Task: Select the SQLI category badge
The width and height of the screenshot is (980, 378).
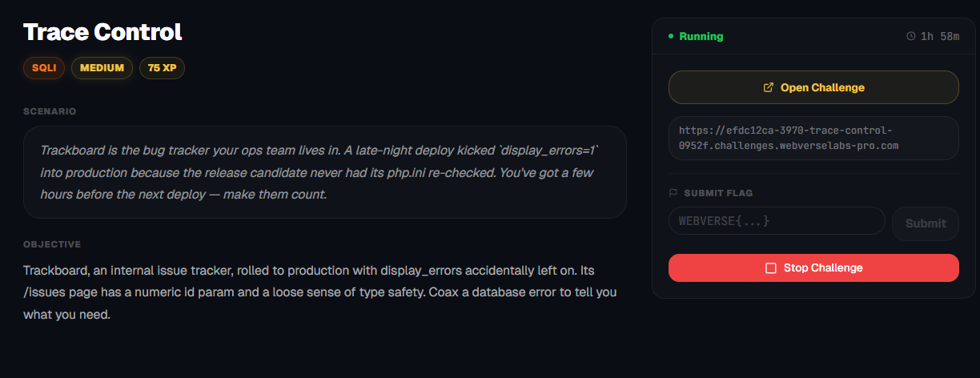Action: click(x=44, y=68)
